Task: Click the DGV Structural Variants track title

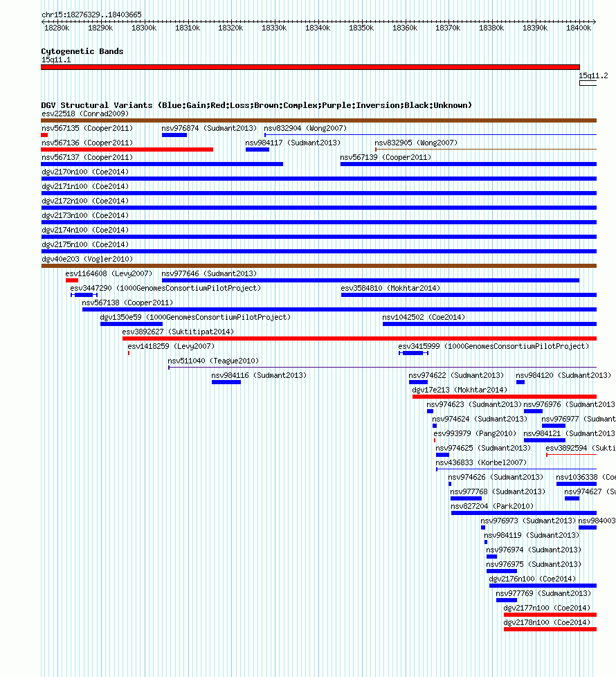Action: (256, 105)
